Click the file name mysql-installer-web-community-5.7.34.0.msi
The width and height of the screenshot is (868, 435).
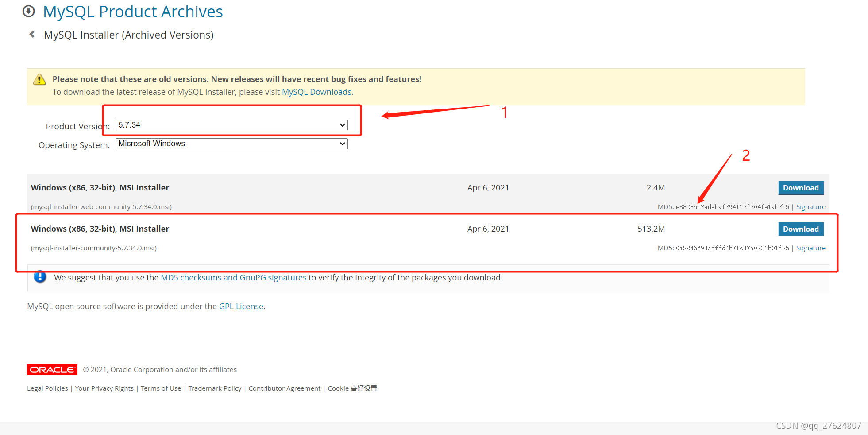coord(101,207)
